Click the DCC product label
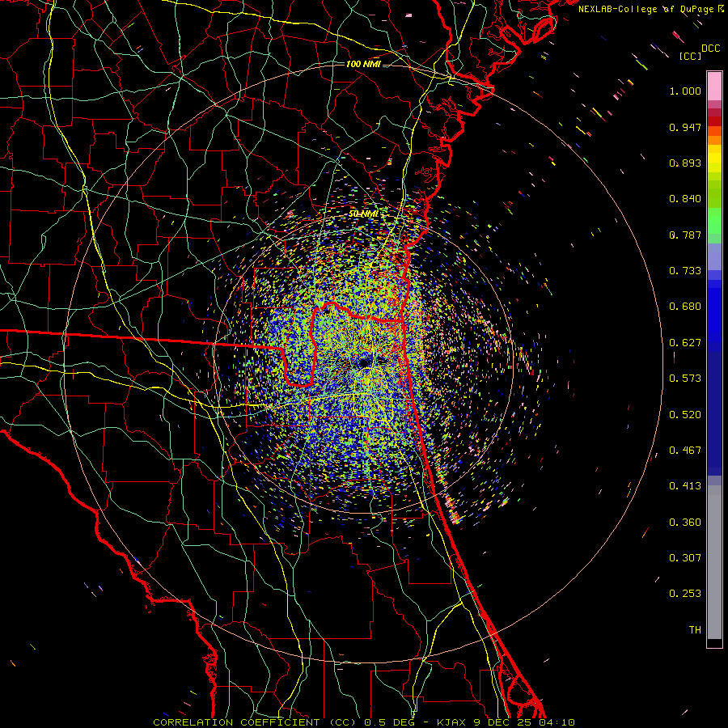728x728 pixels. [x=710, y=49]
